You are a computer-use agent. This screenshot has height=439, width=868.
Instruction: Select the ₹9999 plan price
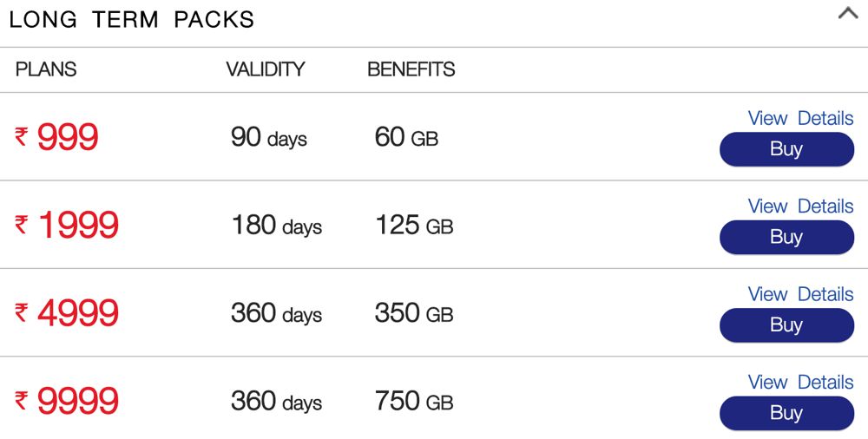coord(67,402)
